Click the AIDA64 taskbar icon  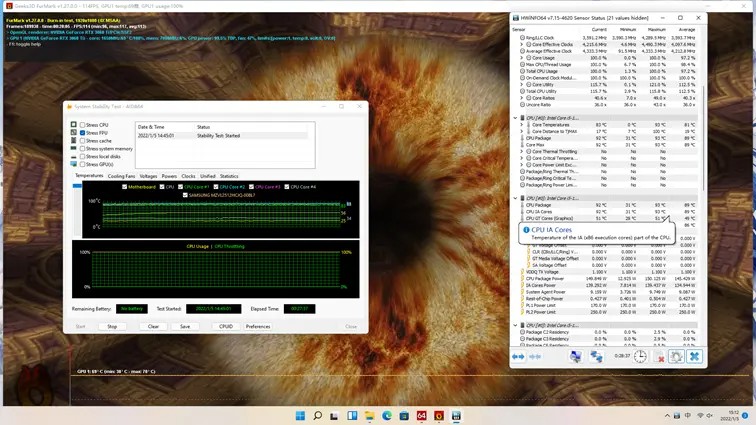click(x=421, y=415)
